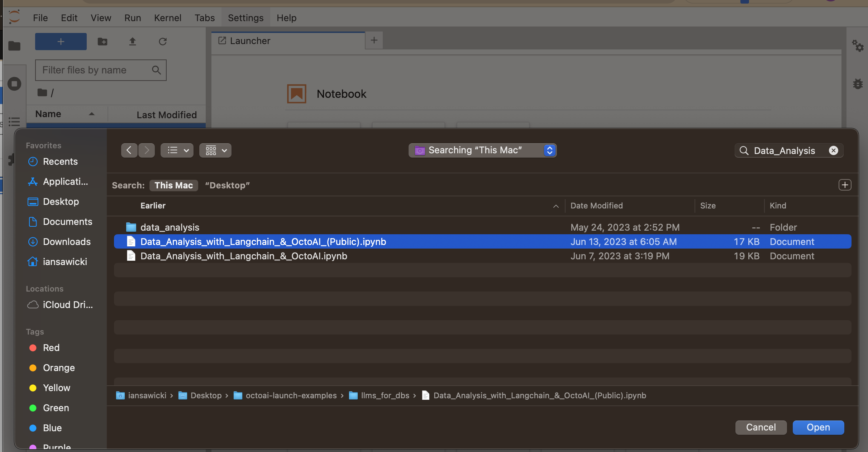The height and width of the screenshot is (452, 868).
Task: Open the Kernel menu
Action: pyautogui.click(x=168, y=18)
